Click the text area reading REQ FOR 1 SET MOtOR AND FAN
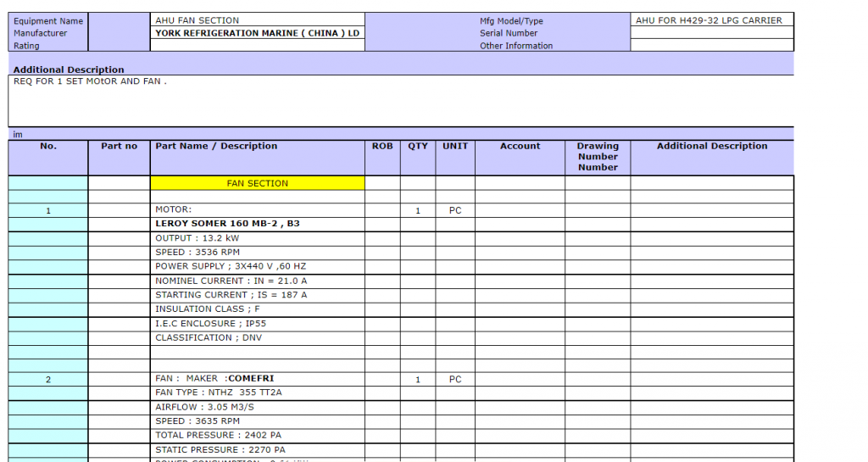Viewport: 868px width, 462px height. tap(401, 100)
